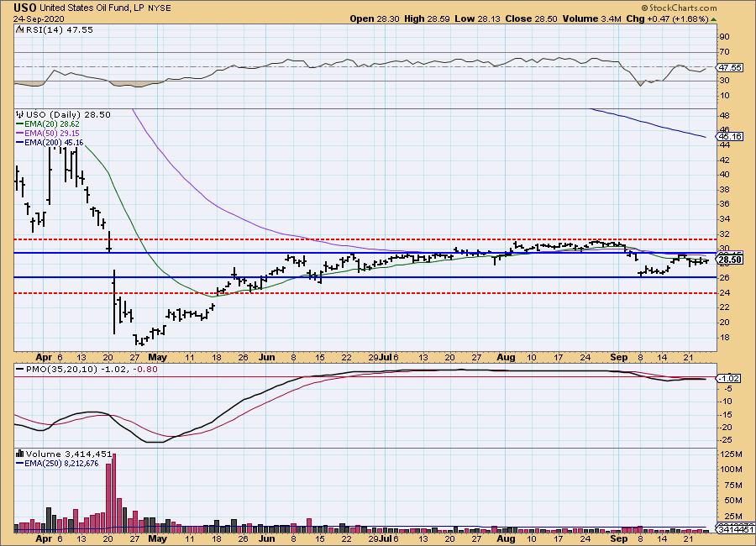756x546 pixels.
Task: Click 'Sep' on the date axis under the price panel
Action: (x=618, y=357)
